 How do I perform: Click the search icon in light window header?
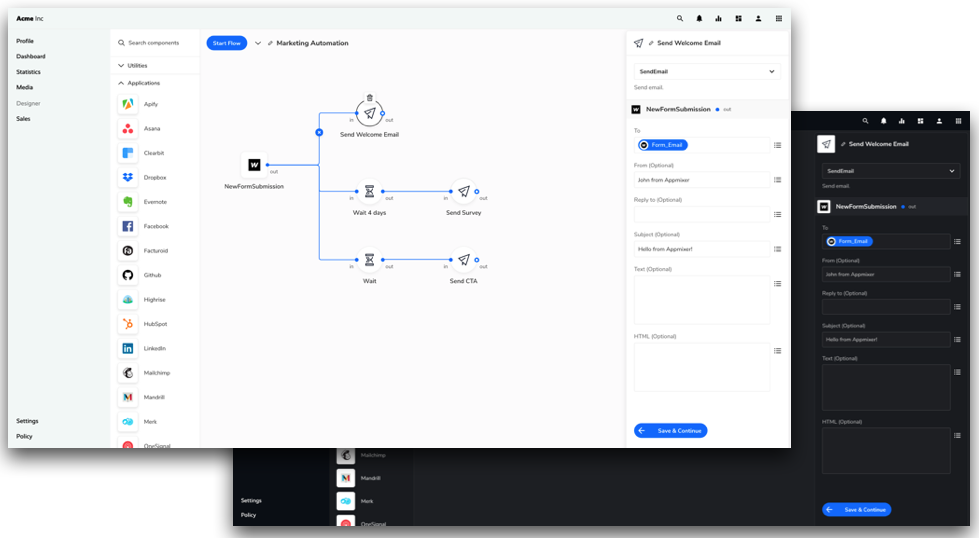coord(680,19)
